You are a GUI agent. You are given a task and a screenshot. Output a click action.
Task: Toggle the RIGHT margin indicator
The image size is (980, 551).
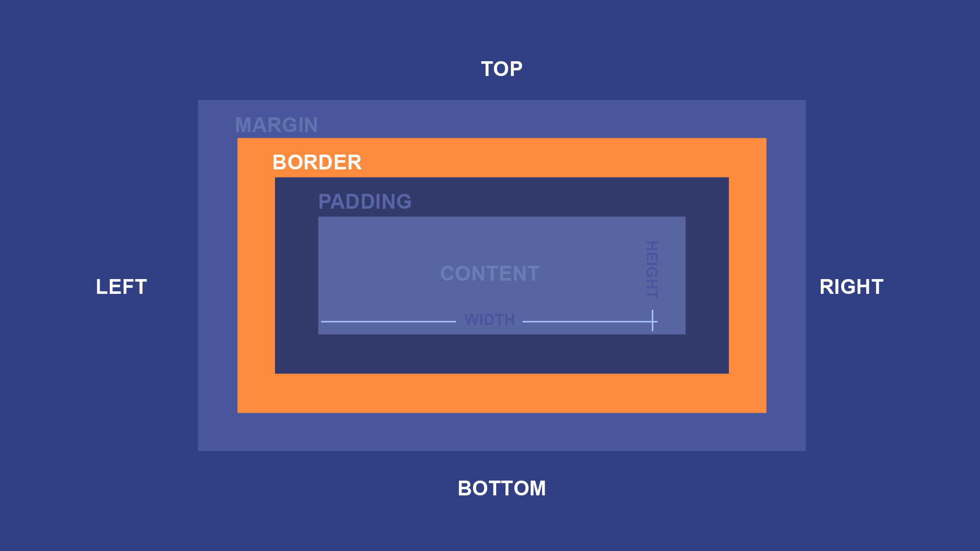click(851, 285)
